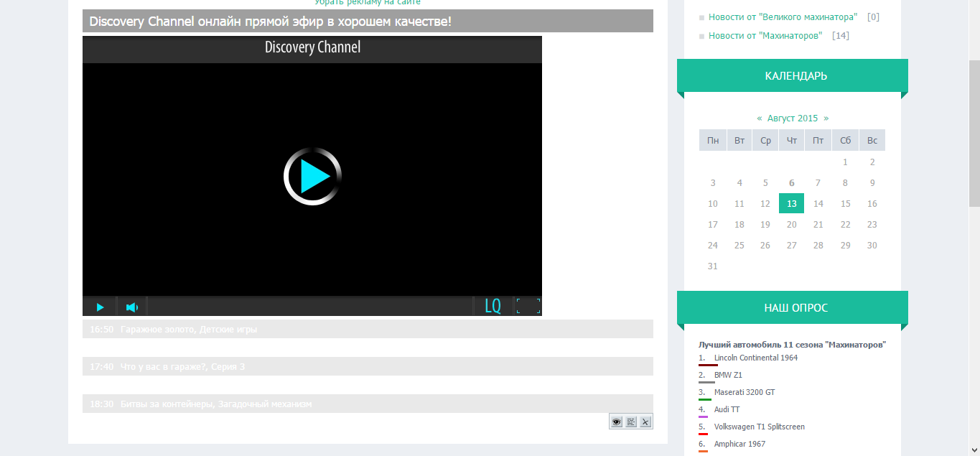Click calendar date 20
The image size is (980, 456).
(791, 224)
